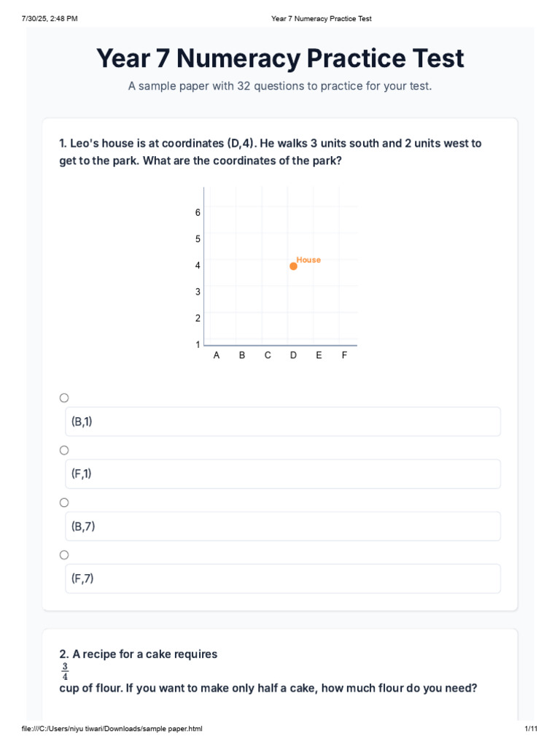Viewport: 560px width, 747px height.
Task: Select the radio button for answer (B,7)
Action: [x=64, y=503]
